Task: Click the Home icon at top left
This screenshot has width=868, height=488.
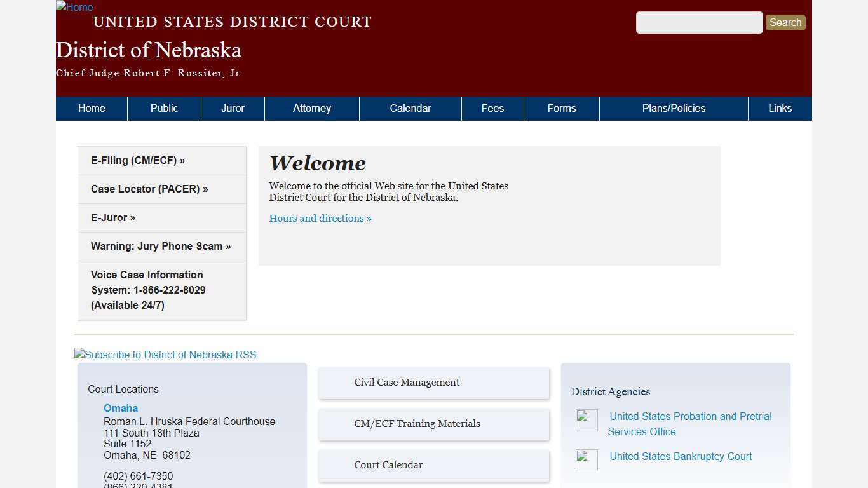Action: pos(74,7)
